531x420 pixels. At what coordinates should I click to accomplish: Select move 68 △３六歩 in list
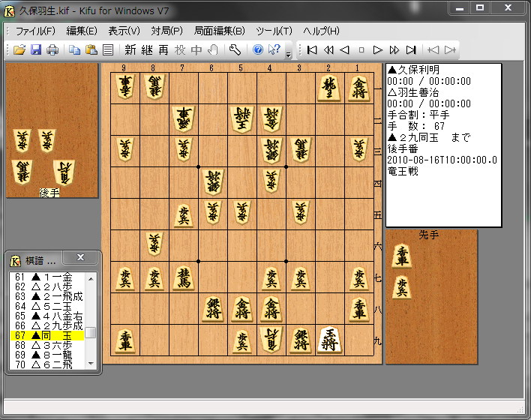coord(47,345)
